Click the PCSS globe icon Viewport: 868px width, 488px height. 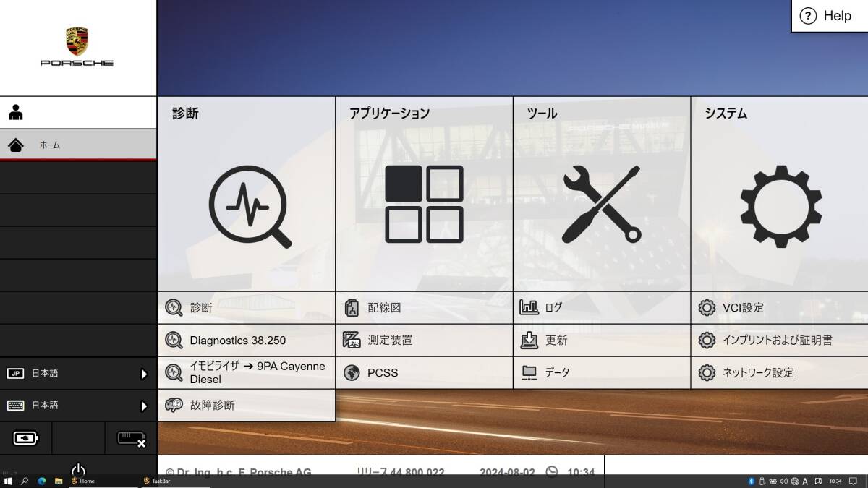point(352,372)
